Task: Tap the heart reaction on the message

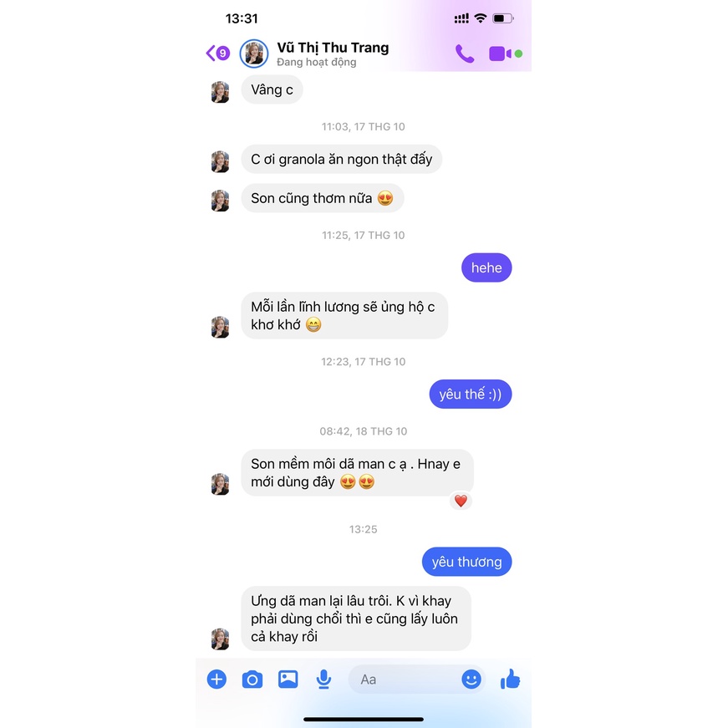Action: click(461, 501)
